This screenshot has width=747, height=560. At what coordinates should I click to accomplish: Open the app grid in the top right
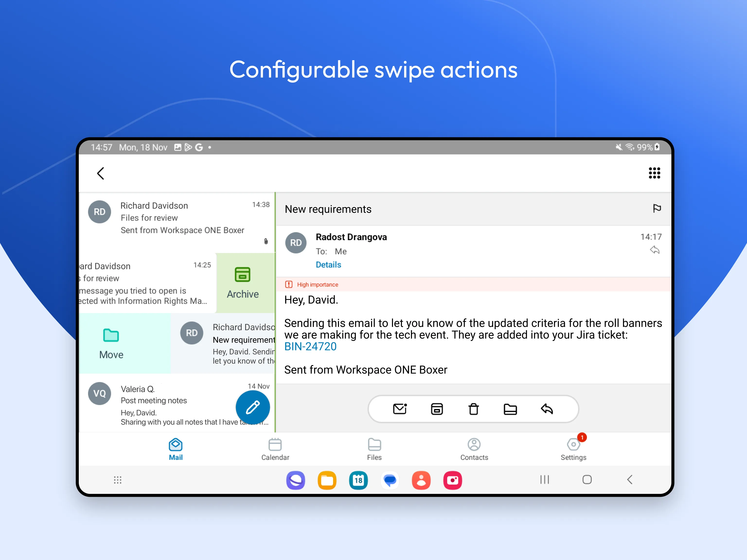click(x=654, y=173)
